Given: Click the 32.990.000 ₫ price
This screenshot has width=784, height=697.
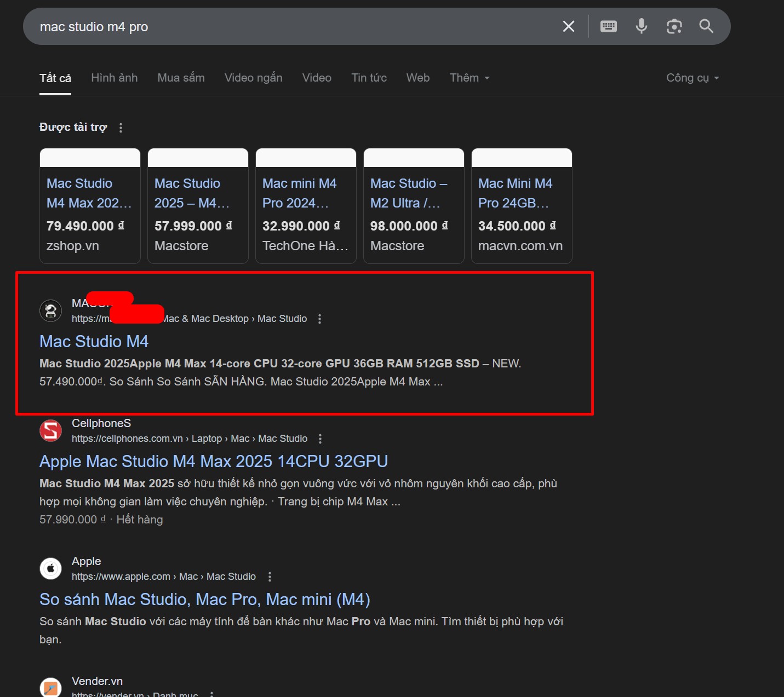Looking at the screenshot, I should tap(301, 226).
